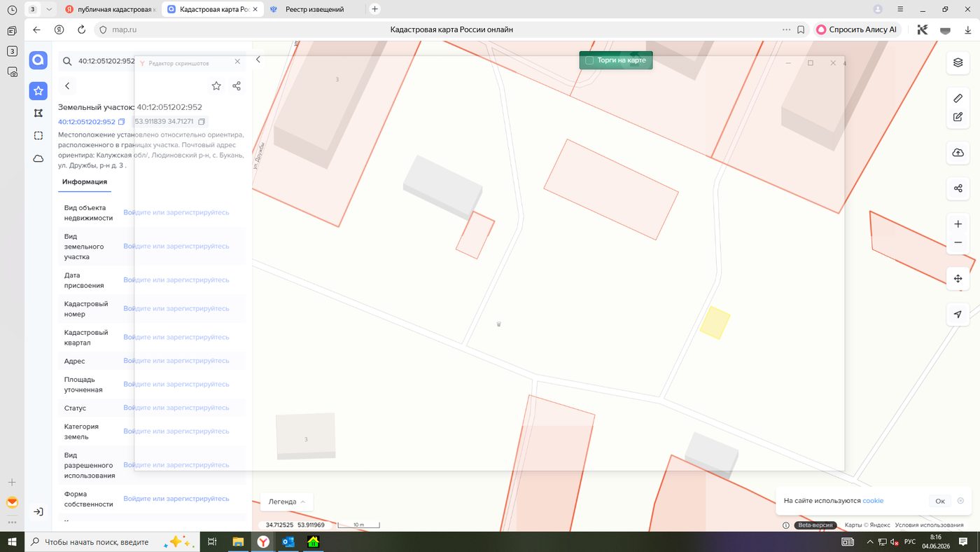Open a new browser tab

tap(374, 9)
